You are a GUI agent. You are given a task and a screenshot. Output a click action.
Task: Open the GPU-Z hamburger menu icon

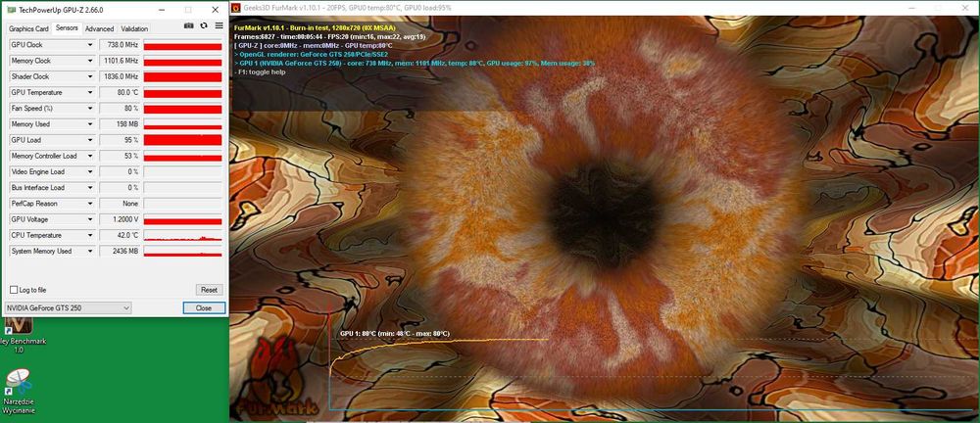219,25
